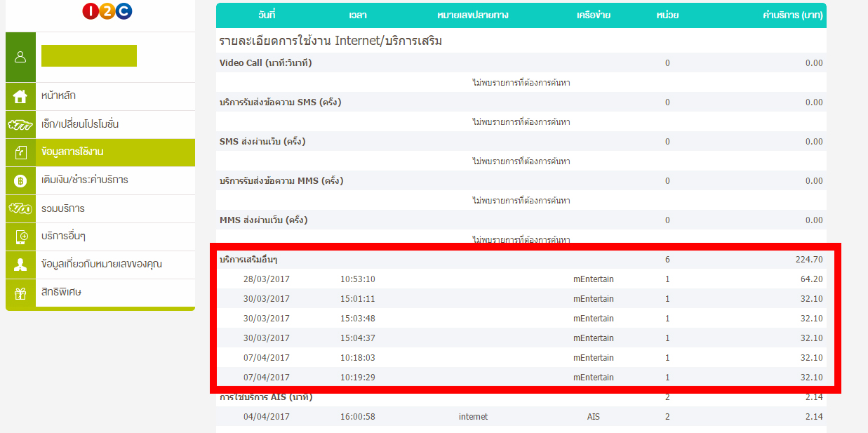The image size is (868, 433).
Task: Click บริการรับส่งข้อความ MMS (ครั้ง) row
Action: click(521, 181)
